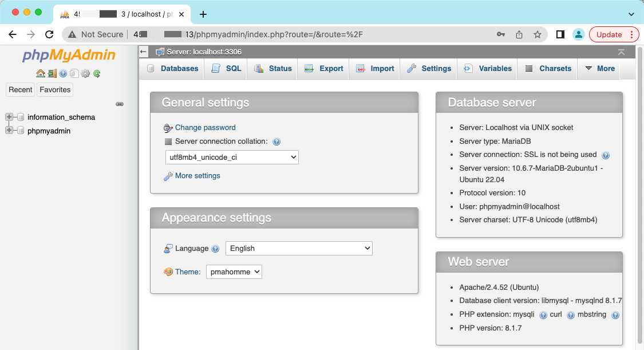The height and width of the screenshot is (350, 644).
Task: Click help icon after mbstring extension
Action: tap(615, 315)
